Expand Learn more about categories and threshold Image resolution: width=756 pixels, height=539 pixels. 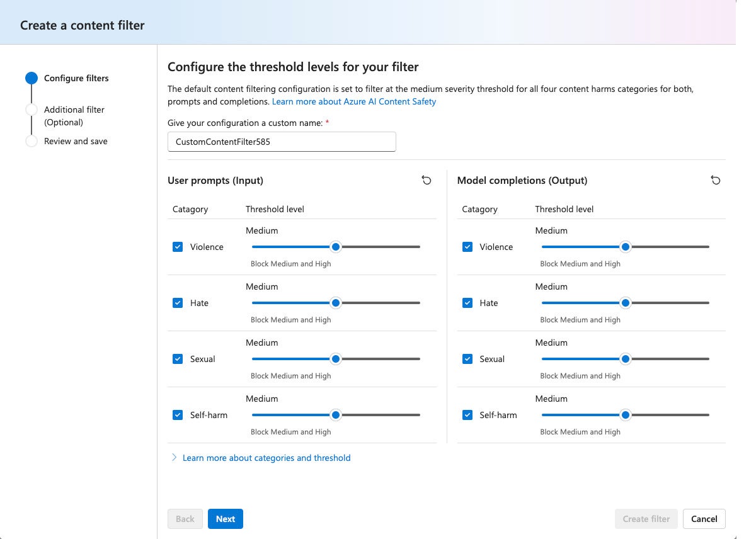[261, 458]
